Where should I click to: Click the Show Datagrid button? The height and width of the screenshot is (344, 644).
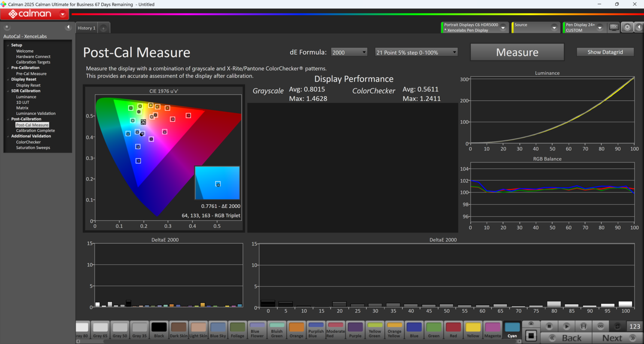tap(605, 52)
